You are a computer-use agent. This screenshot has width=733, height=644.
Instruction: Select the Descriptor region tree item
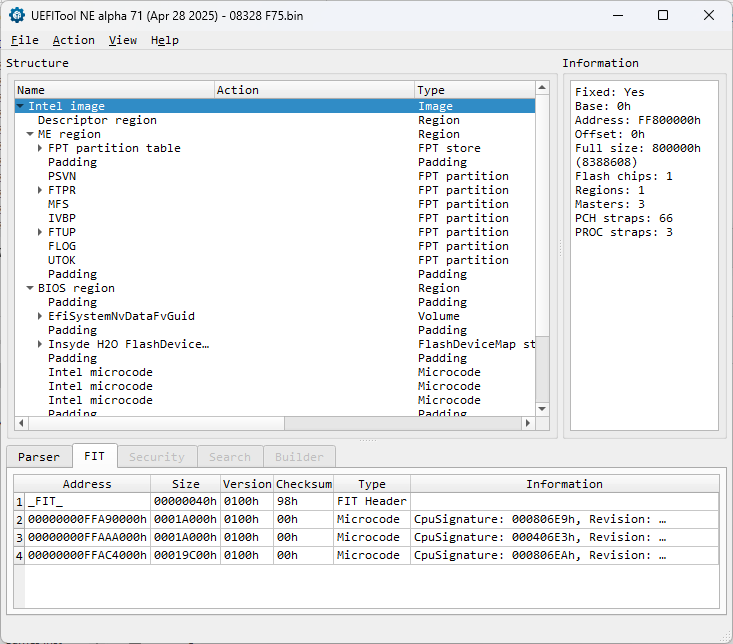(x=97, y=120)
